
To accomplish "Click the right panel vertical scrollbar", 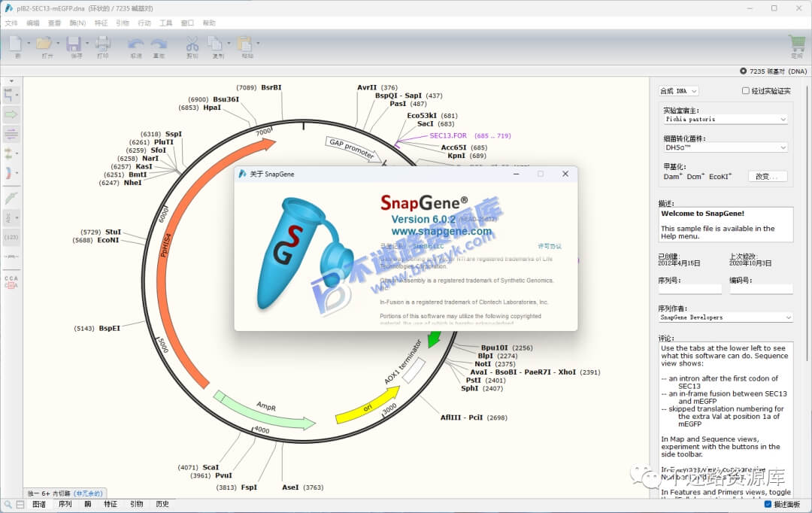I will pyautogui.click(x=807, y=223).
